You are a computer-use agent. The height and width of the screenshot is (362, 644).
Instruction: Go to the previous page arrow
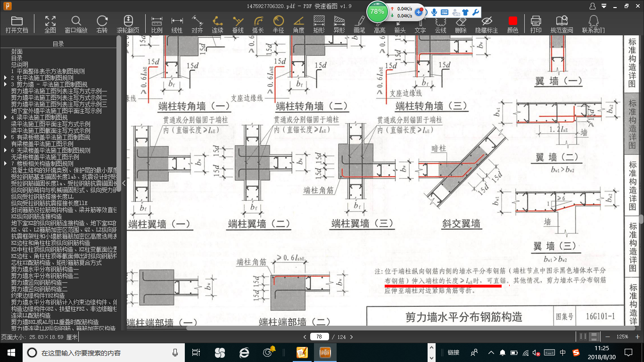(x=305, y=337)
